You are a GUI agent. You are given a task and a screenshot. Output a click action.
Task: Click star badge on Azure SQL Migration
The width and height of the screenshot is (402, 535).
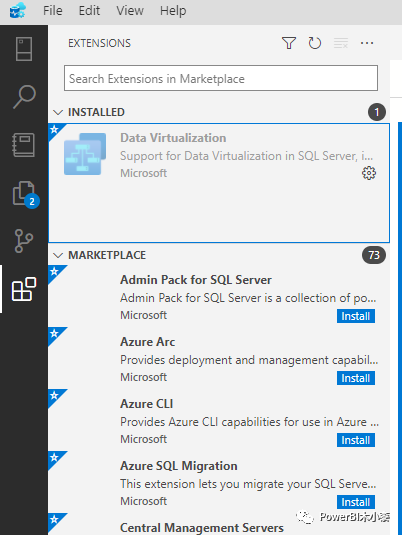tap(55, 458)
